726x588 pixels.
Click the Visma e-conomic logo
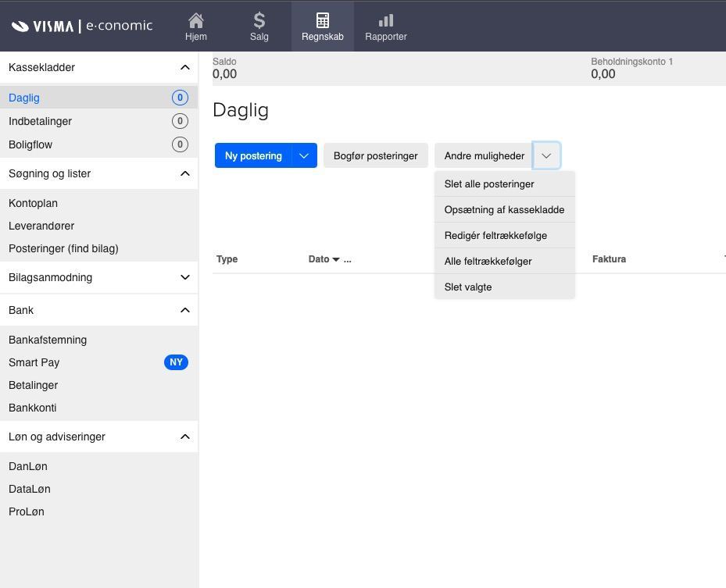[82, 26]
